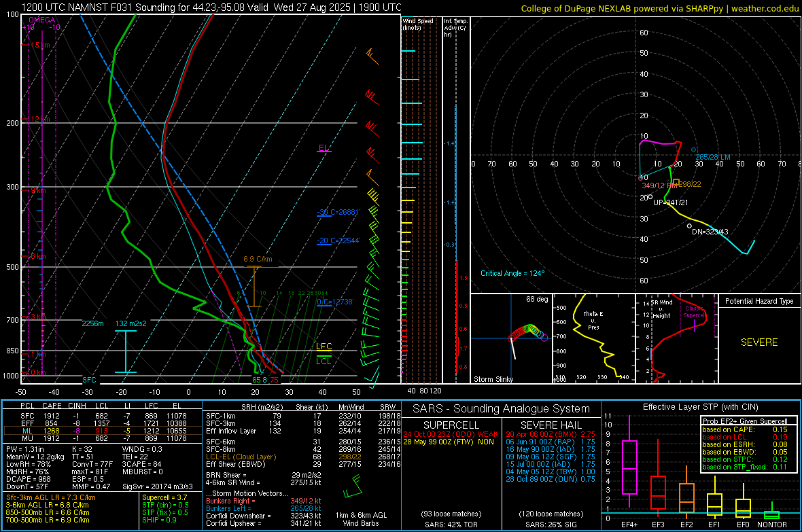The image size is (802, 532).
Task: Click the 'SR Wind v. Height' panel label
Action: tap(661, 309)
